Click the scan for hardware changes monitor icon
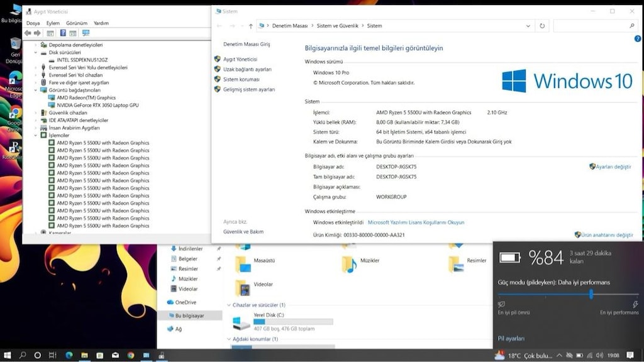 [86, 33]
